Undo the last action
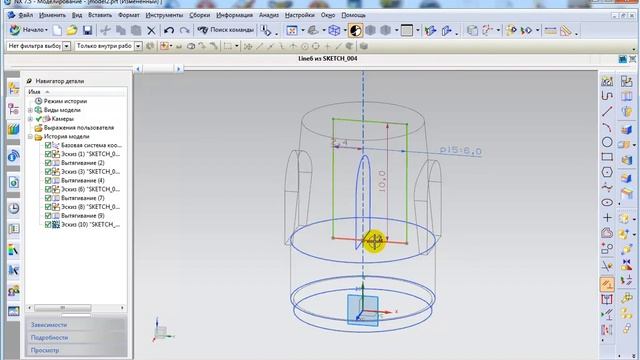 pos(169,30)
